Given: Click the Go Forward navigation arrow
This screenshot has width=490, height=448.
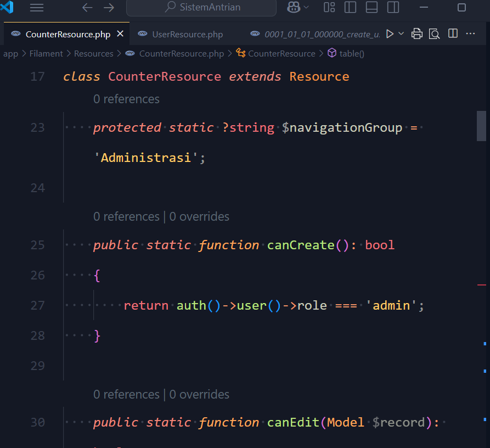Looking at the screenshot, I should coord(109,8).
